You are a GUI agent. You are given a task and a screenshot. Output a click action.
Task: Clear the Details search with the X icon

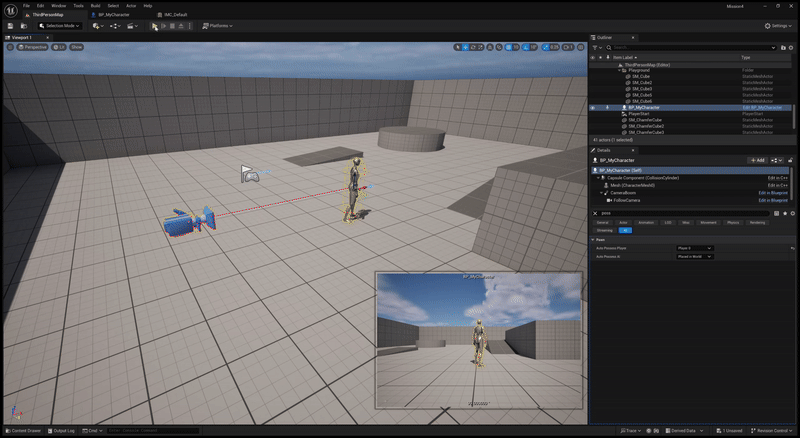click(595, 213)
